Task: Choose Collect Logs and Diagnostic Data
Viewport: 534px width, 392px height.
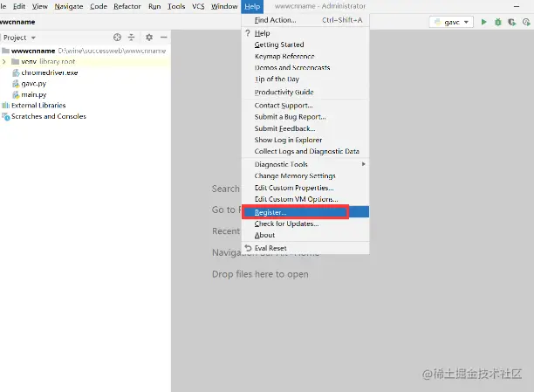Action: 305,151
